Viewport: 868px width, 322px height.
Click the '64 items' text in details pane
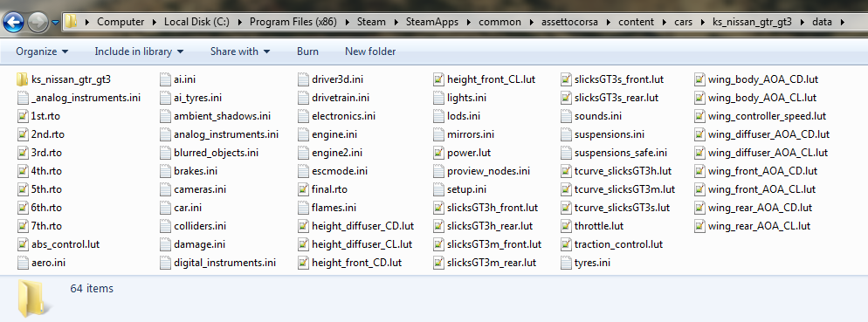[92, 288]
